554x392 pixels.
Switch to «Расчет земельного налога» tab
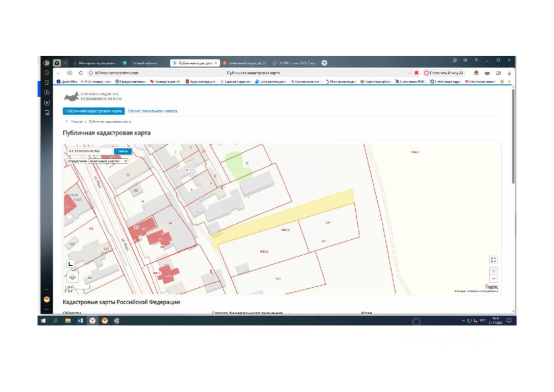tap(152, 111)
